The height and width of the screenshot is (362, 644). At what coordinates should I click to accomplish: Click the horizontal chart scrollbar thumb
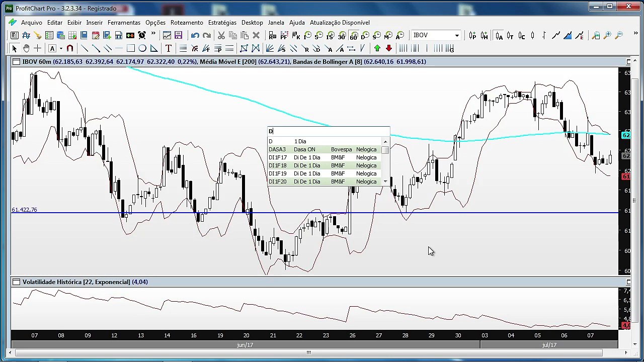(x=308, y=352)
